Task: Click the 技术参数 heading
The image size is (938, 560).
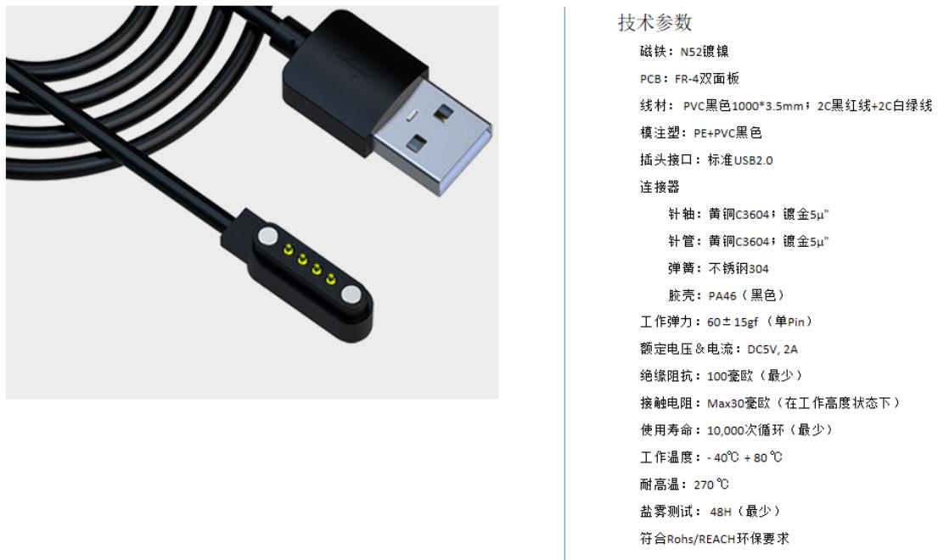Action: 655,23
